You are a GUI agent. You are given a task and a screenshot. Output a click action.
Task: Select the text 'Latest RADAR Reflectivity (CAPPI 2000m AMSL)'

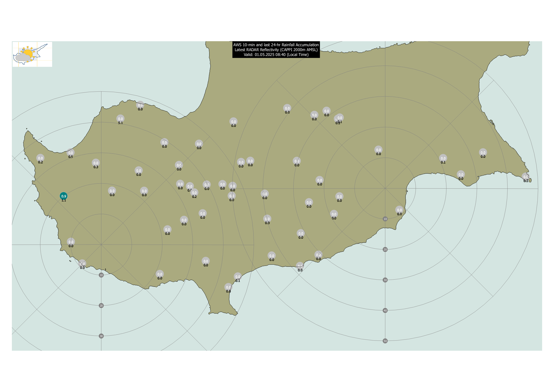[276, 50]
